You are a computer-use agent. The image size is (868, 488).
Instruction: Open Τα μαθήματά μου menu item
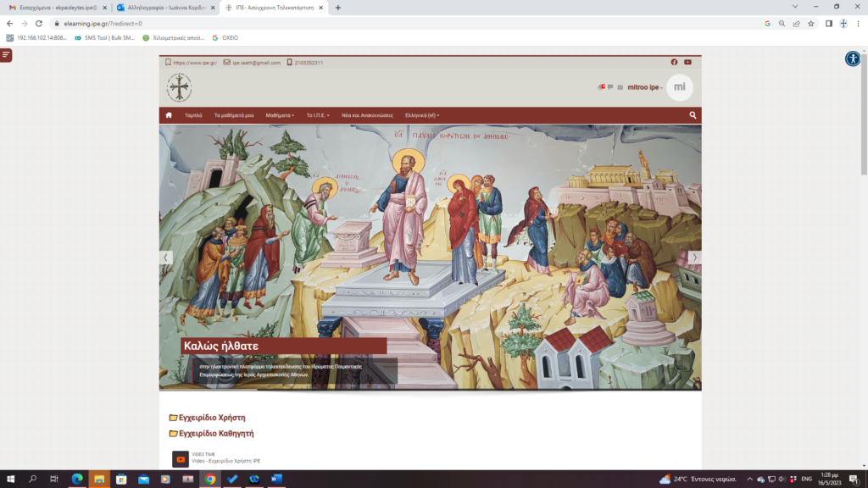click(x=234, y=115)
